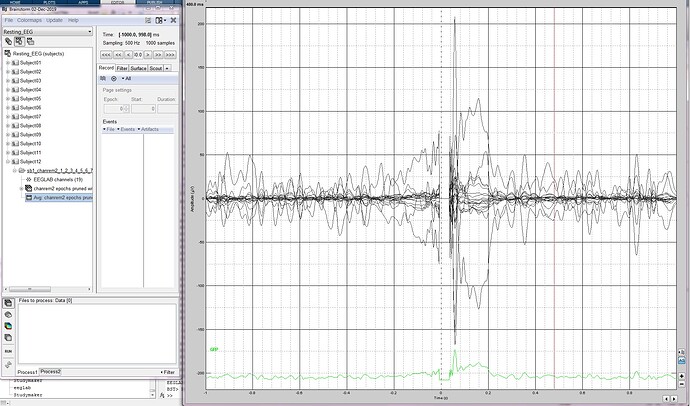Go to previous sample with < button
The height and width of the screenshot is (406, 690).
click(x=128, y=55)
